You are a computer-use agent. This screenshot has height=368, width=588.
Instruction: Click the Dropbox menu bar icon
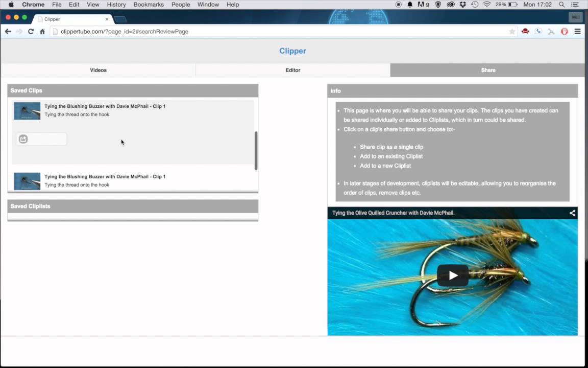(463, 5)
